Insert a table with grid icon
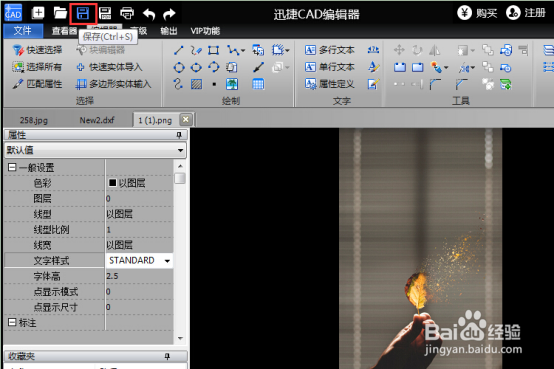The width and height of the screenshot is (554, 369). [258, 84]
